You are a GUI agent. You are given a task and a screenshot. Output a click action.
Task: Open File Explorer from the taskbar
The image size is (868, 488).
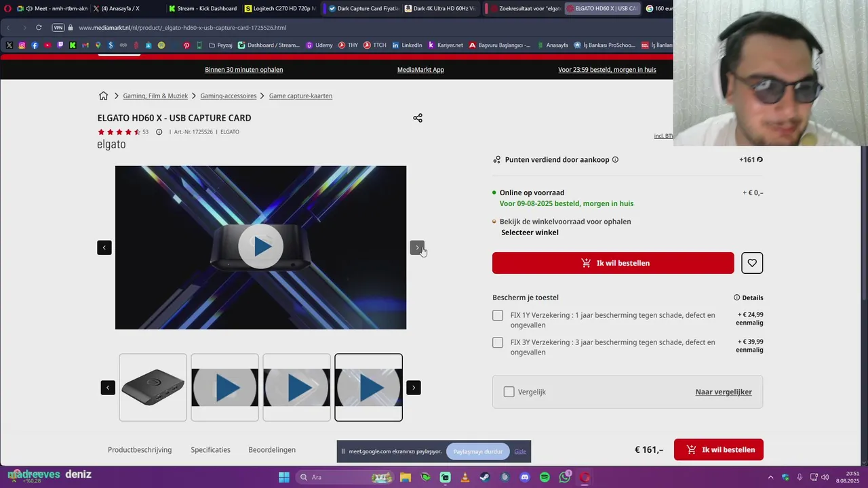[x=405, y=477]
